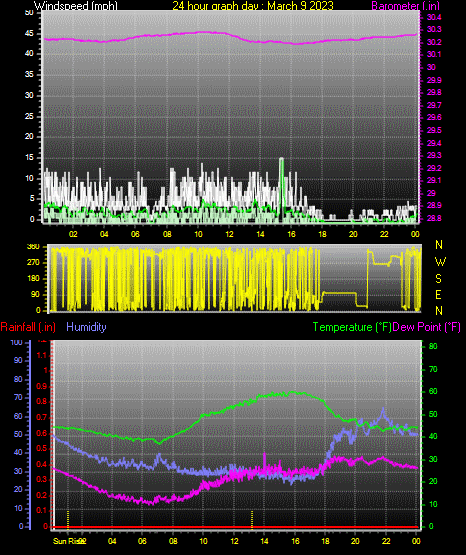This screenshot has width=466, height=555.
Task: Click the S compass direction label
Action: [438, 279]
